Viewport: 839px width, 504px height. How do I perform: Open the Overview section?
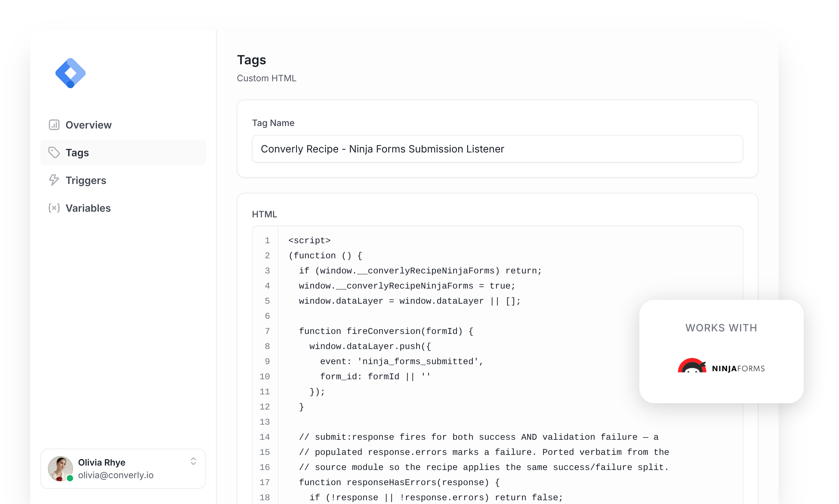click(123, 125)
